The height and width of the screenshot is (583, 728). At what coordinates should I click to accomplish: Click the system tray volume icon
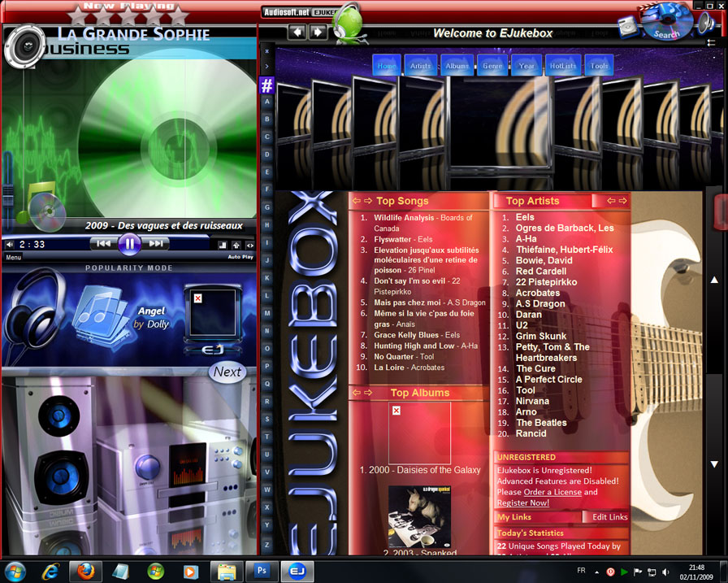(x=665, y=572)
